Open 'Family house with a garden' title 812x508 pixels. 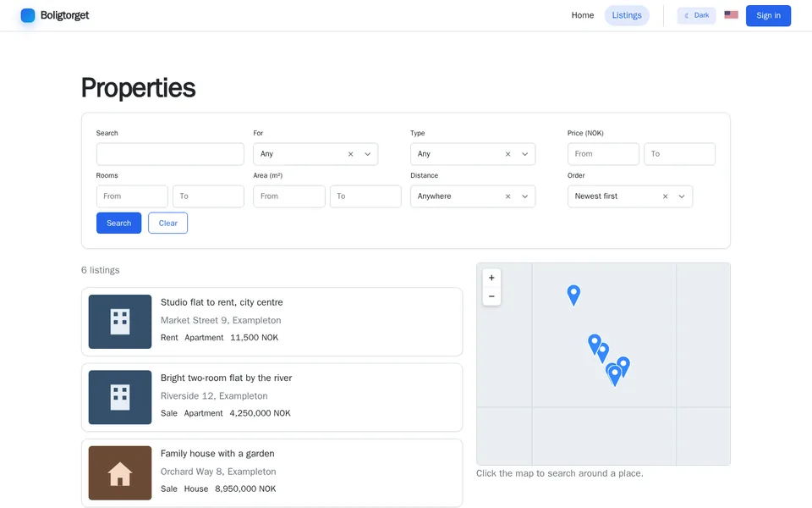pyautogui.click(x=217, y=454)
